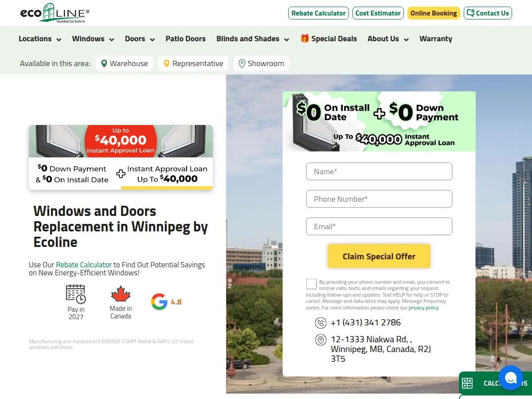Open the blue chat bubble widget

click(511, 378)
